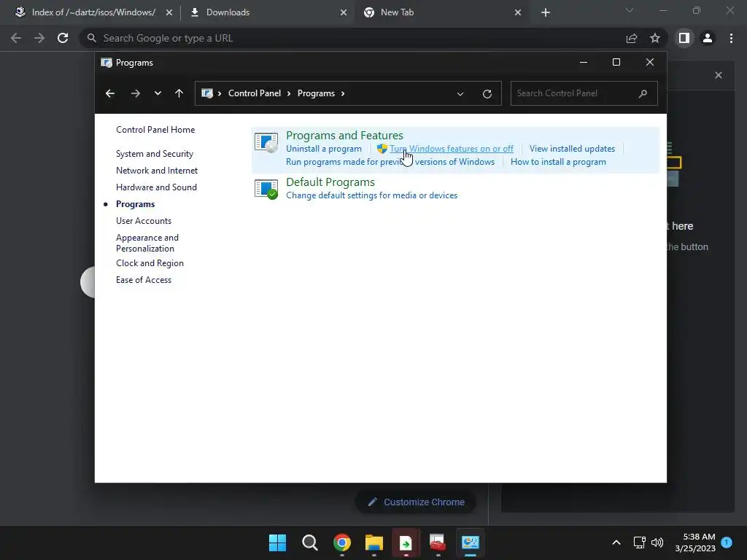Open Appearance and Personalization category

pos(147,243)
